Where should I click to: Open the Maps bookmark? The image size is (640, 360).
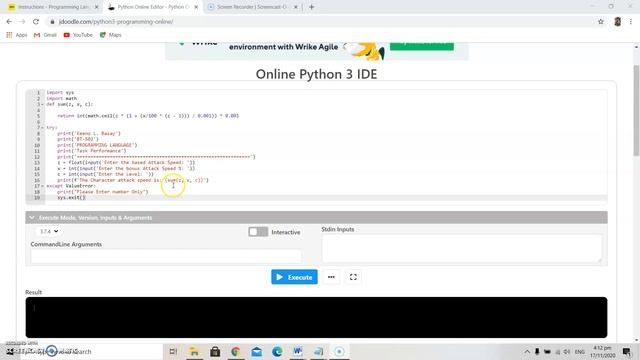pos(111,35)
